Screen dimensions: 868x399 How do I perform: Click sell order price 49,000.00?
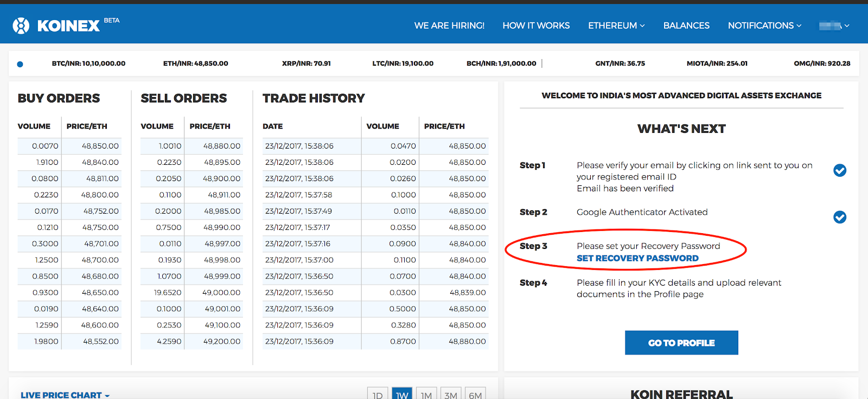coord(221,292)
